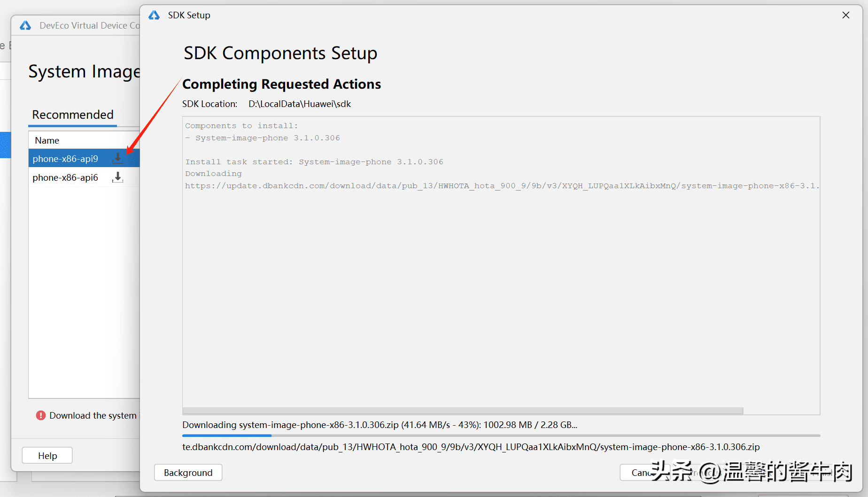
Task: Click the horizontal scrollbar under install log
Action: tap(463, 411)
